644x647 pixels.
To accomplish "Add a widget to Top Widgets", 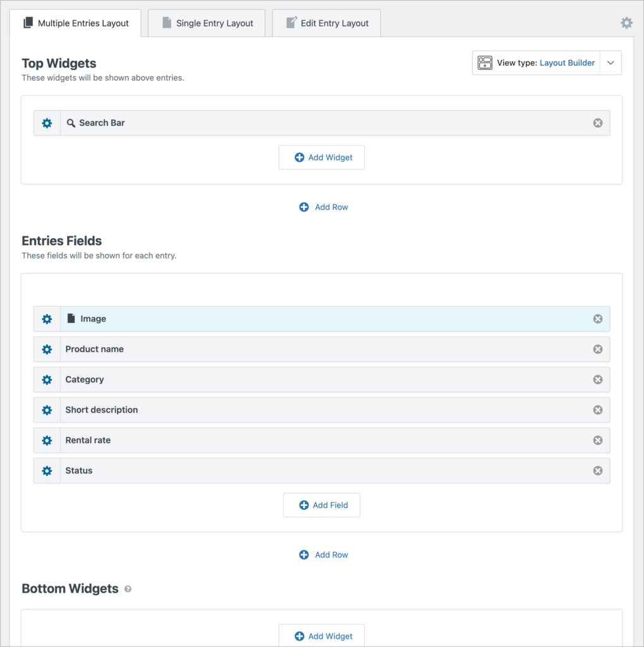I will click(x=321, y=157).
